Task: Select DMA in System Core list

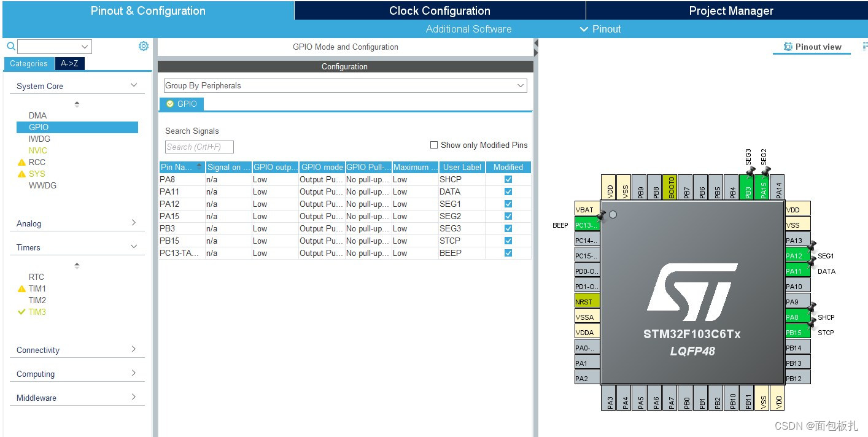Action: click(37, 115)
